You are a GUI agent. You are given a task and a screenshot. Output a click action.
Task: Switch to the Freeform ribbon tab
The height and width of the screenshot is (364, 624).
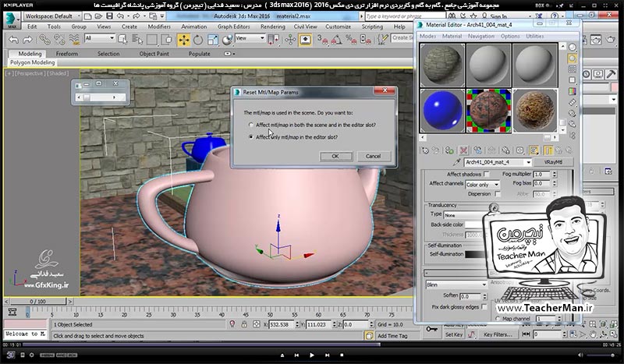[x=67, y=54]
